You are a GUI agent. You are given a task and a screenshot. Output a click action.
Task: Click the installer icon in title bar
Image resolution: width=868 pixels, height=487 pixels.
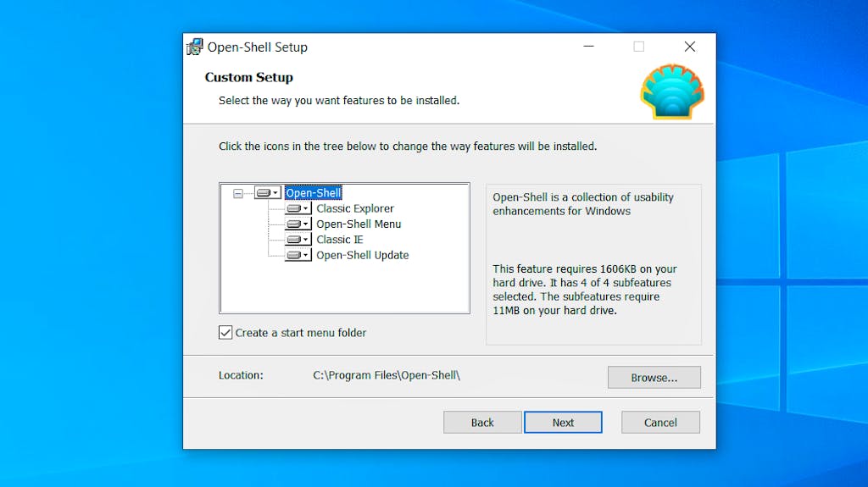(195, 47)
